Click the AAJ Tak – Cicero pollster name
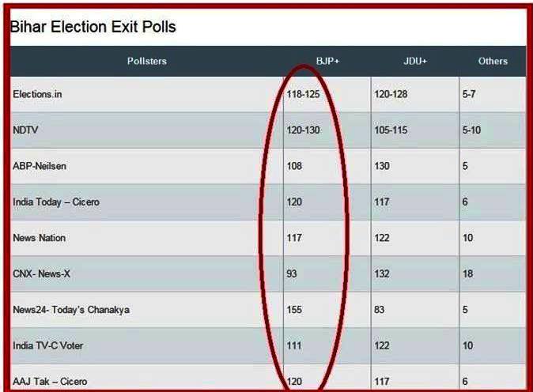This screenshot has height=392, width=533. [50, 382]
